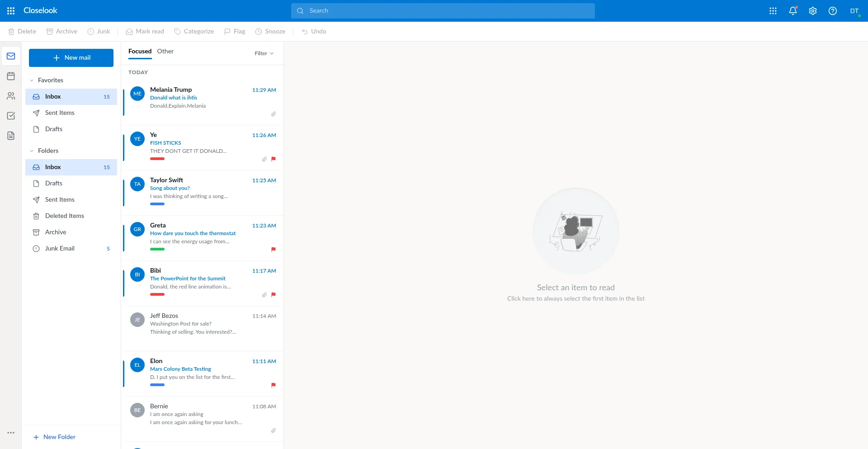Switch to the Other tab
The image size is (868, 449).
[165, 52]
